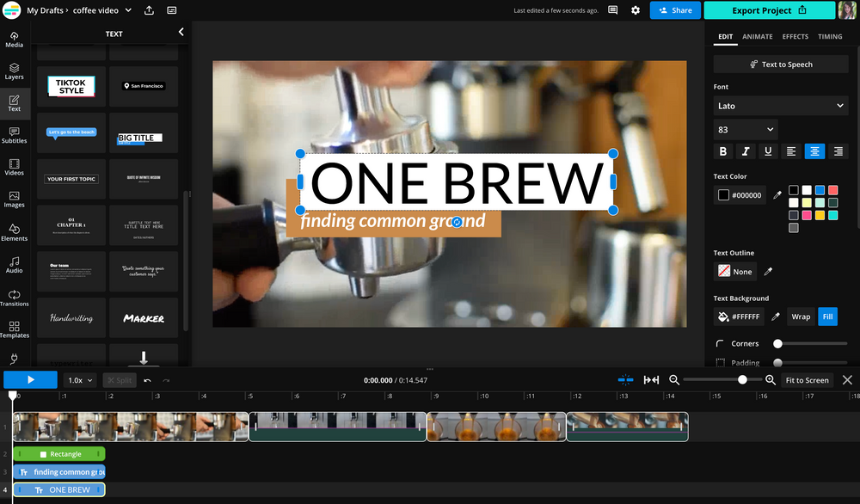This screenshot has height=504, width=860.
Task: Open the font size dropdown showing 83
Action: point(744,129)
